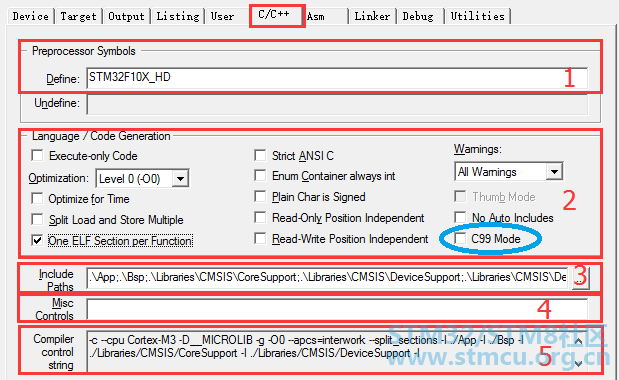Toggle Plain Char is Signed

click(260, 196)
